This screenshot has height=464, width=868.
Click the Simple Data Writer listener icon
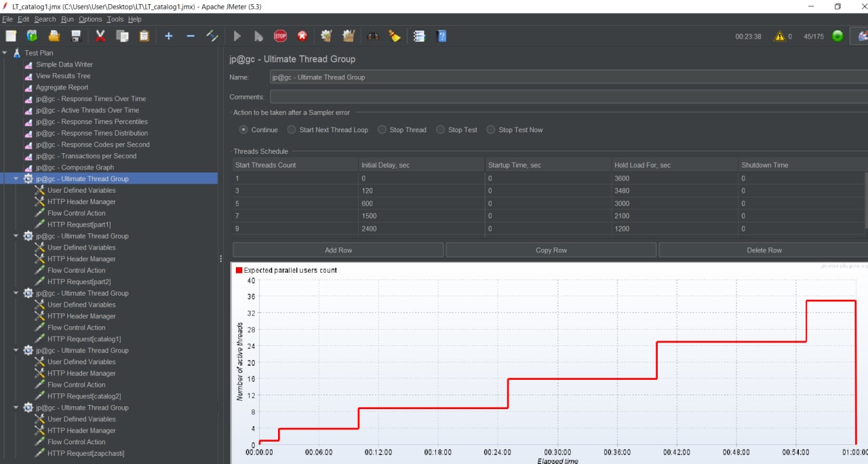pos(28,64)
